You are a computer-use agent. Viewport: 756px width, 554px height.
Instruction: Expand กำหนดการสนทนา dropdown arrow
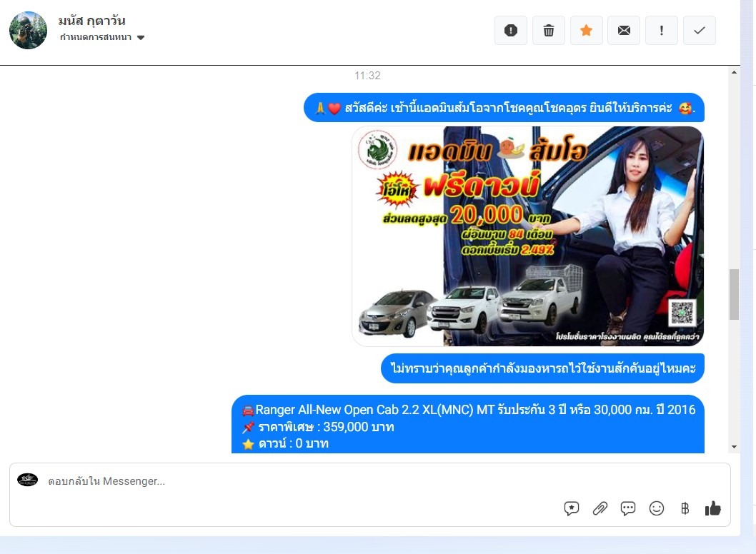141,38
